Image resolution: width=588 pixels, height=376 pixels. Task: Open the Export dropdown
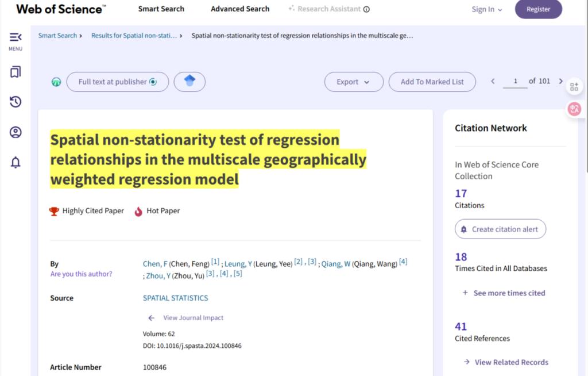click(354, 82)
